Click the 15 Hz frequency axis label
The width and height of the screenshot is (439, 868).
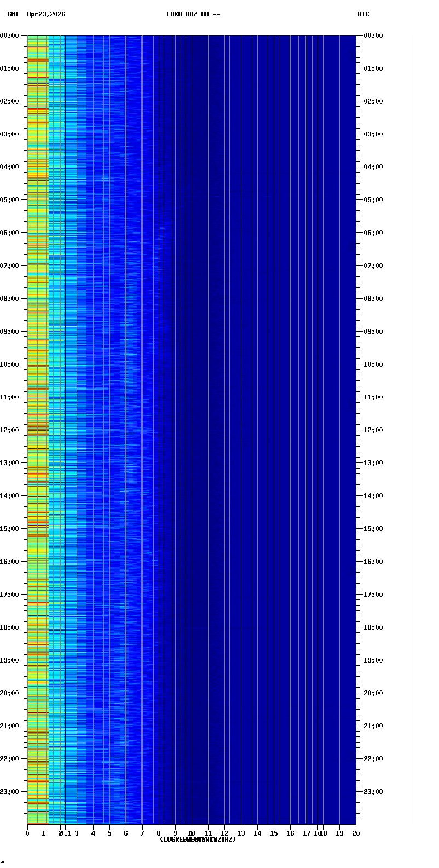(x=274, y=833)
